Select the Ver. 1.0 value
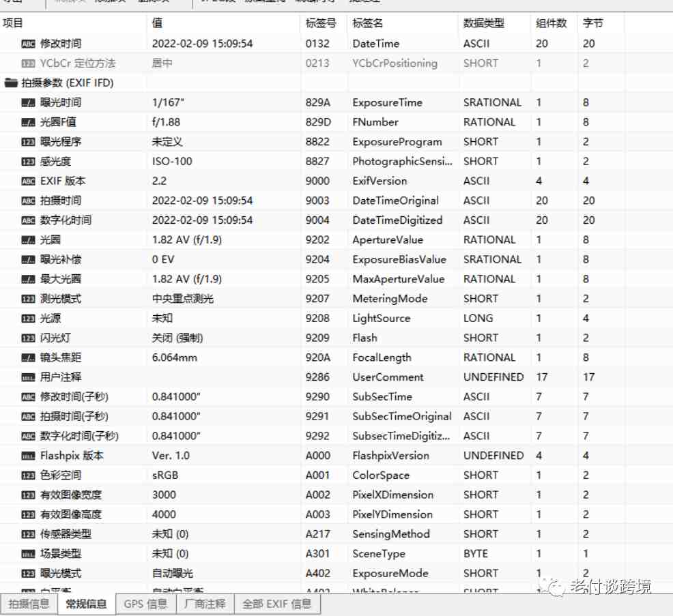This screenshot has width=673, height=616. [171, 456]
